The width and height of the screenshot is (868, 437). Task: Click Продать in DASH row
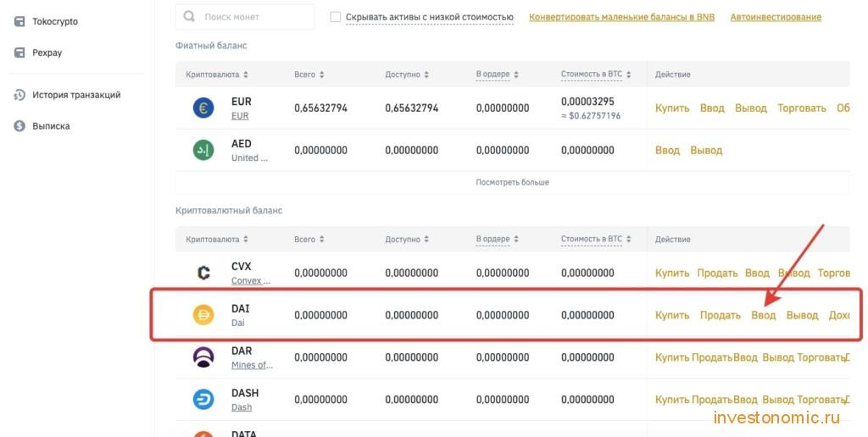pos(712,400)
